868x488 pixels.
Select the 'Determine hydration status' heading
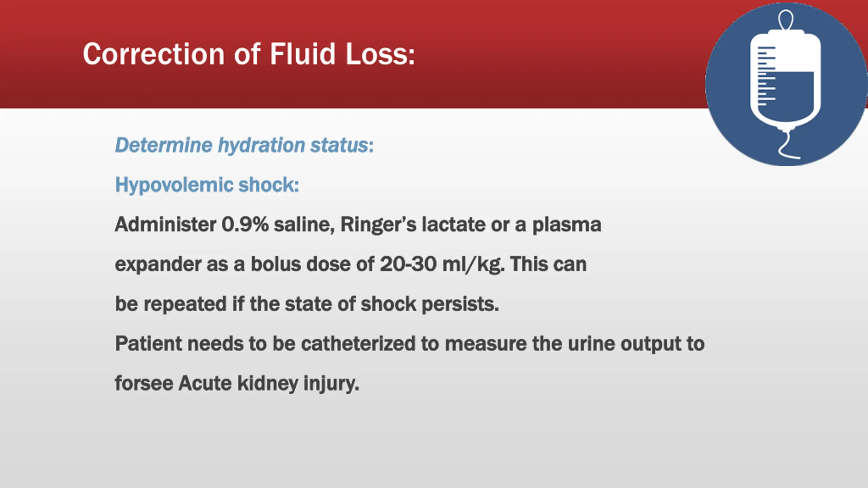tap(244, 145)
